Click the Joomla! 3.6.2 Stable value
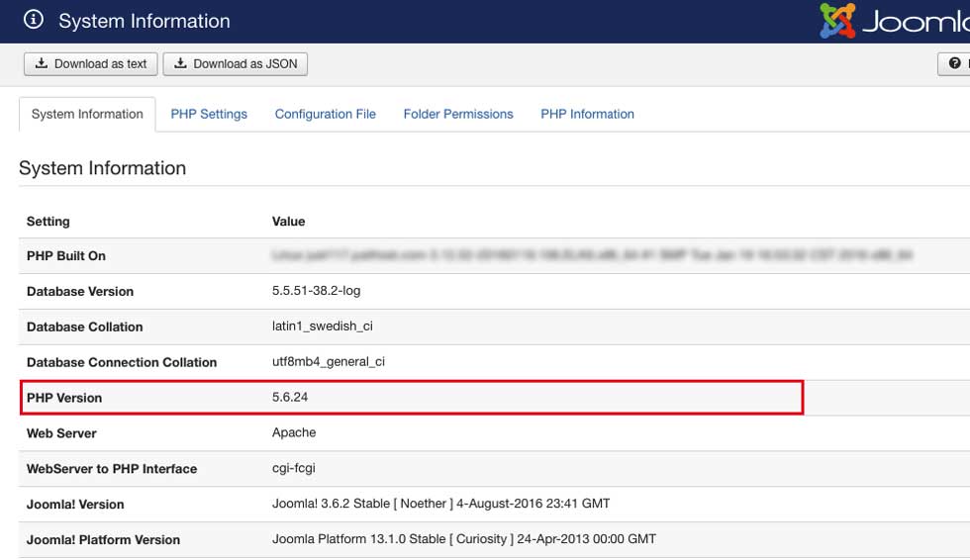This screenshot has height=560, width=970. pyautogui.click(x=441, y=504)
